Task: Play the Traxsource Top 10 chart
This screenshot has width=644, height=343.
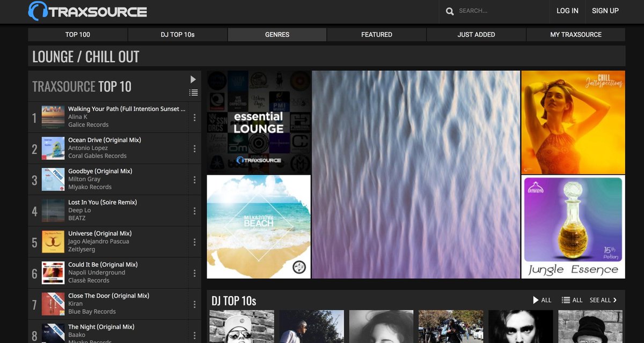Action: (x=193, y=79)
